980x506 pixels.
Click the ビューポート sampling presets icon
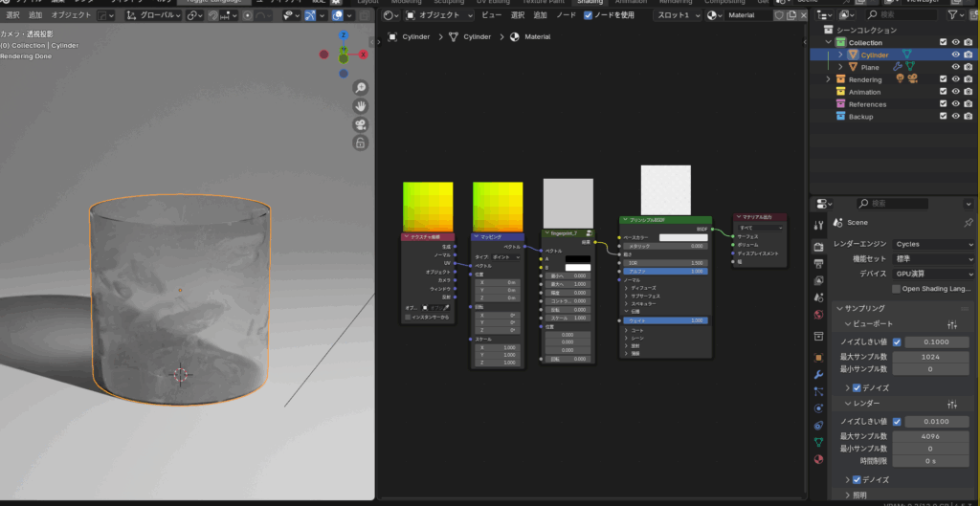point(952,325)
